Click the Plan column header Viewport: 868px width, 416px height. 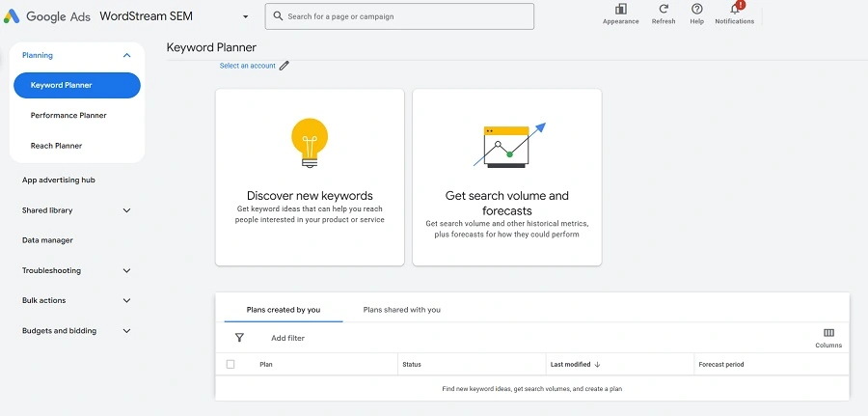pos(266,365)
